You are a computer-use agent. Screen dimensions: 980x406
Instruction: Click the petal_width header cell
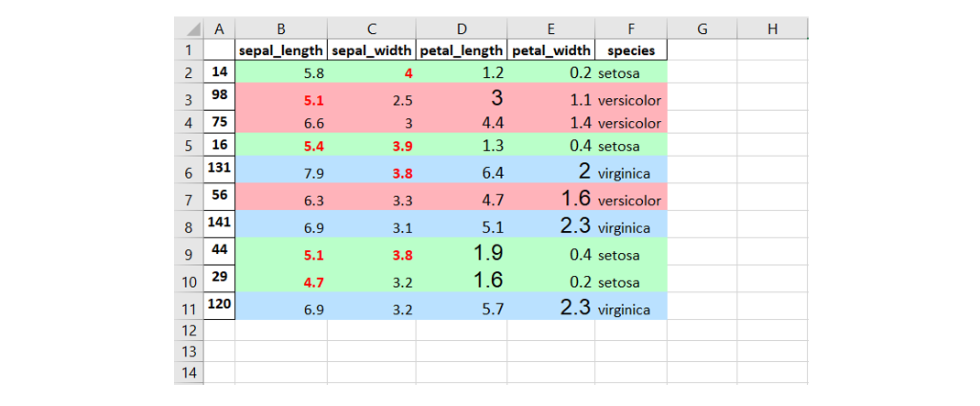(550, 50)
